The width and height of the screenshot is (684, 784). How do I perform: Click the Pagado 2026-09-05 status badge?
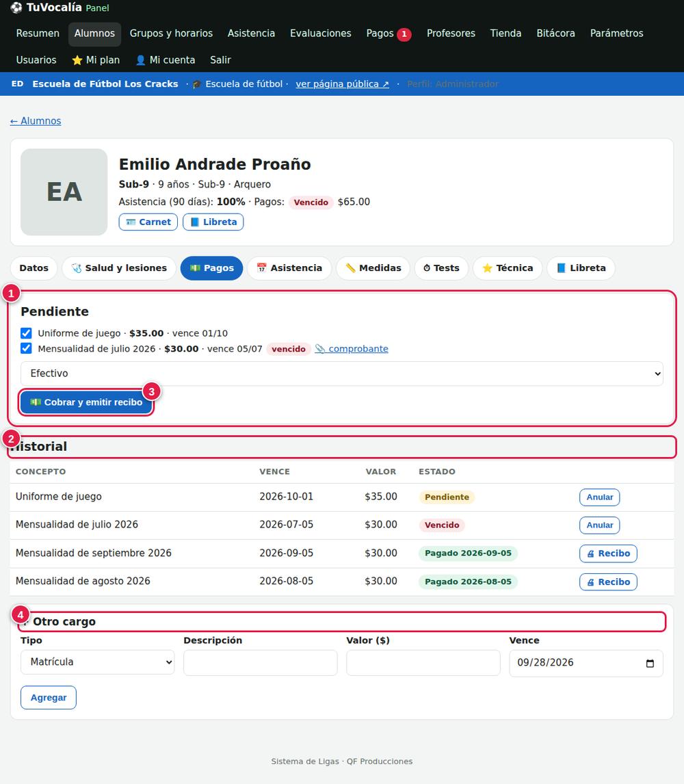[x=468, y=553]
